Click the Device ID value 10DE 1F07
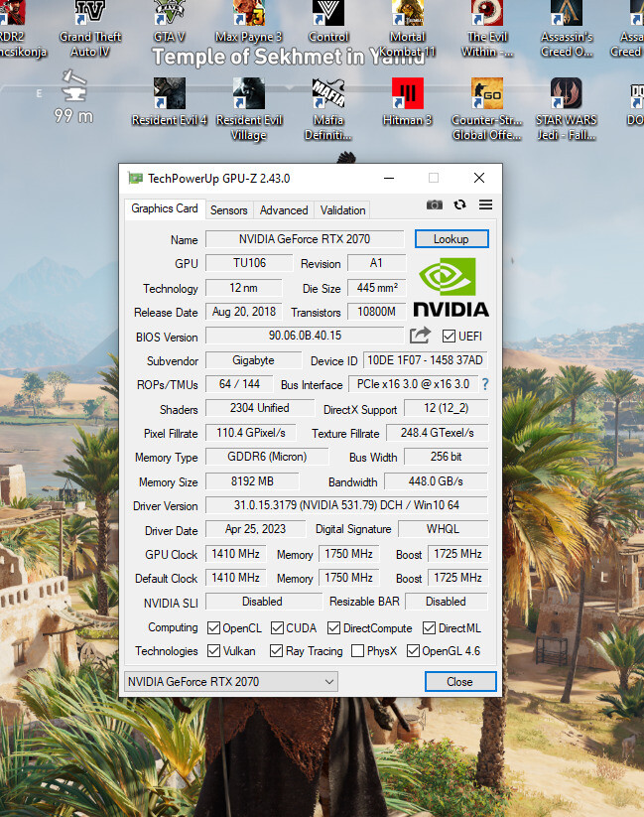644x817 pixels. coord(425,360)
